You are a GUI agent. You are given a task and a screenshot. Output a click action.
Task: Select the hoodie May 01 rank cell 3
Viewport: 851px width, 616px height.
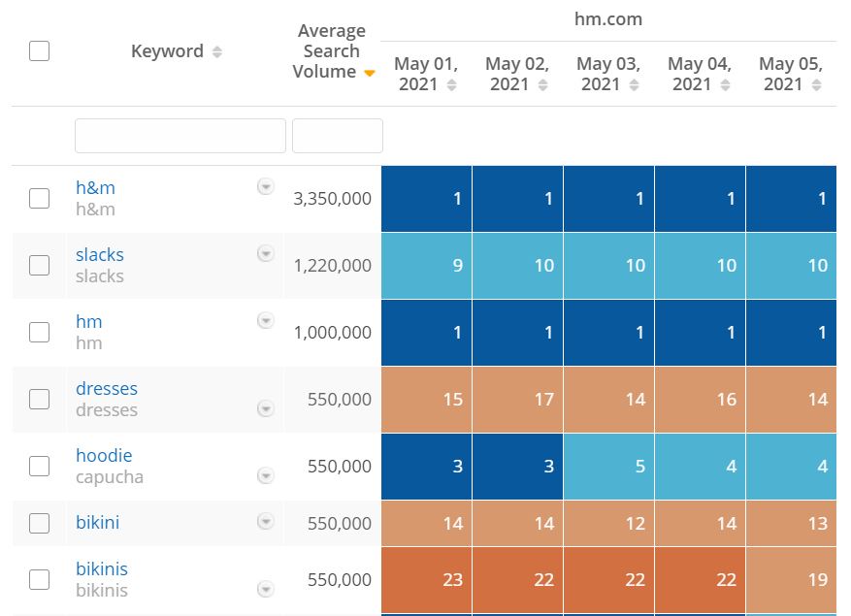click(427, 467)
